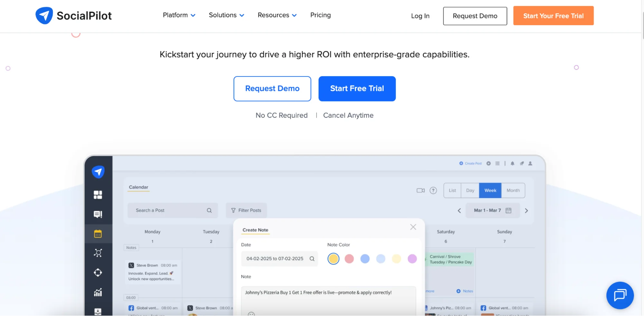Click the Note text area with Johnny's Pizzeria text
This screenshot has height=316, width=644.
click(x=328, y=301)
